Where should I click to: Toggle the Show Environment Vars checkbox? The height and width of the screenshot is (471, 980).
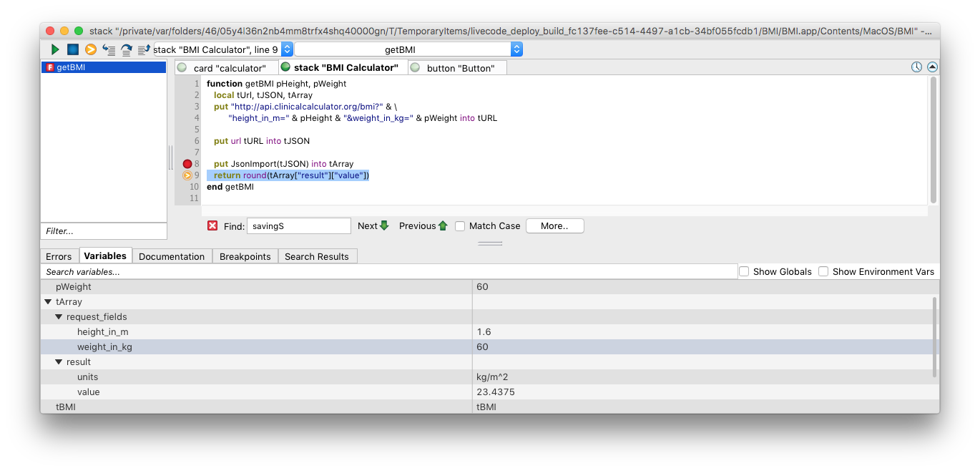[823, 271]
